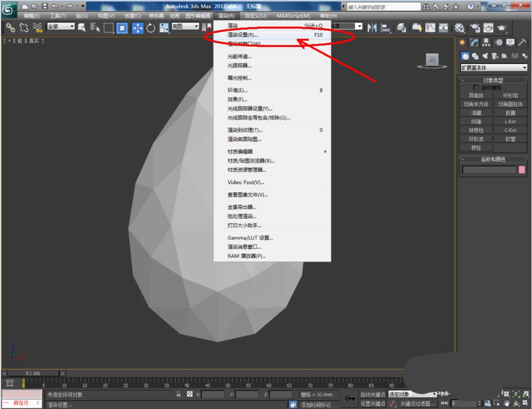Image resolution: width=532 pixels, height=409 pixels.
Task: Open the 材质编辑器 submenu
Action: [240, 152]
